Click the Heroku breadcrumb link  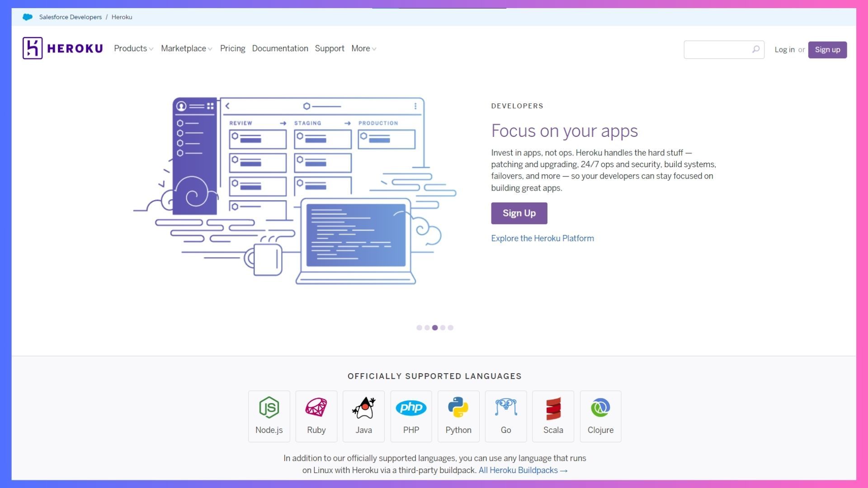pyautogui.click(x=122, y=17)
